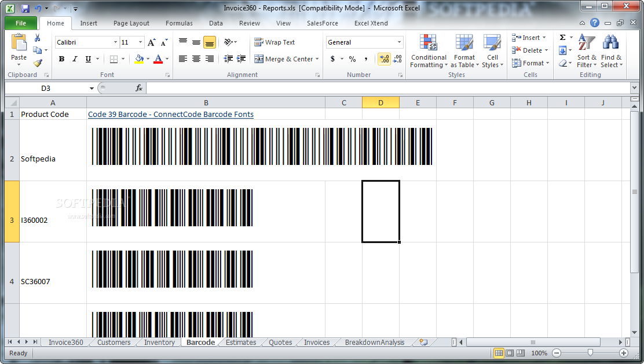This screenshot has height=364, width=644.
Task: Toggle Underline formatting
Action: click(88, 59)
